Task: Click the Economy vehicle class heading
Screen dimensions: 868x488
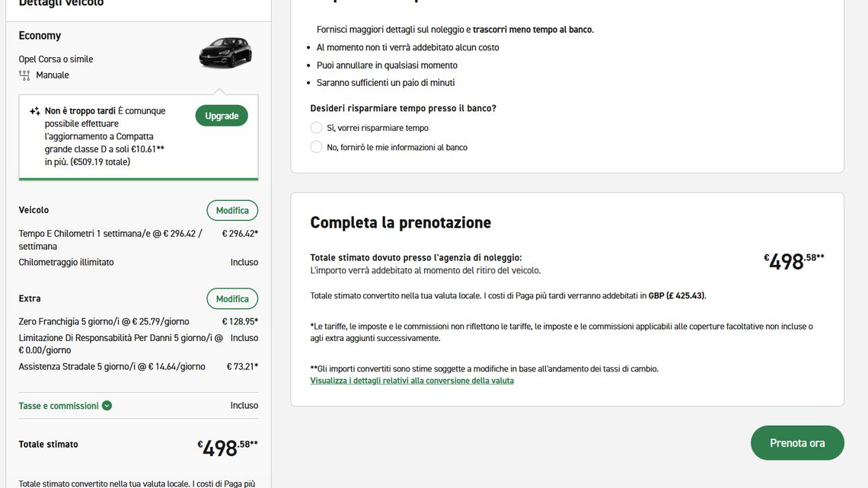Action: click(x=40, y=36)
